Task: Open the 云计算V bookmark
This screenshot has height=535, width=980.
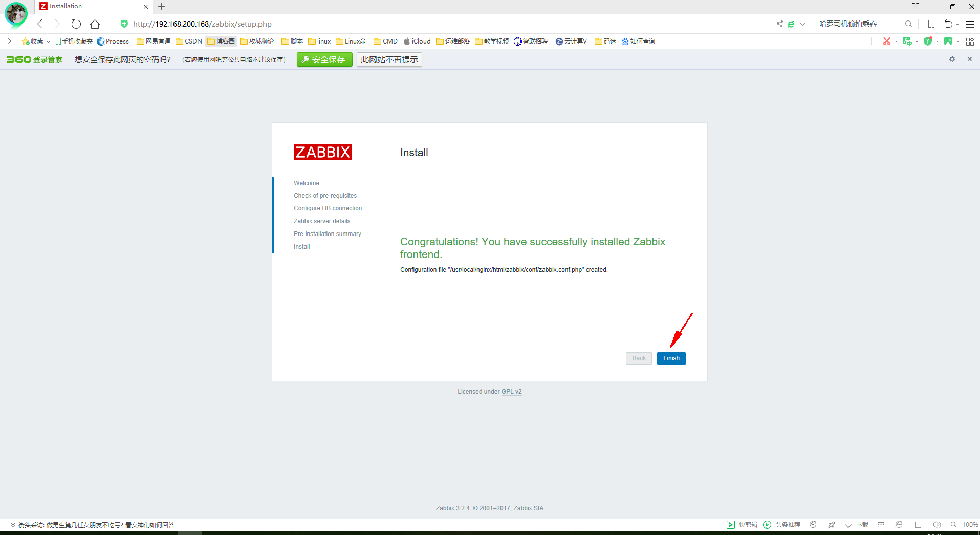Action: [x=571, y=41]
